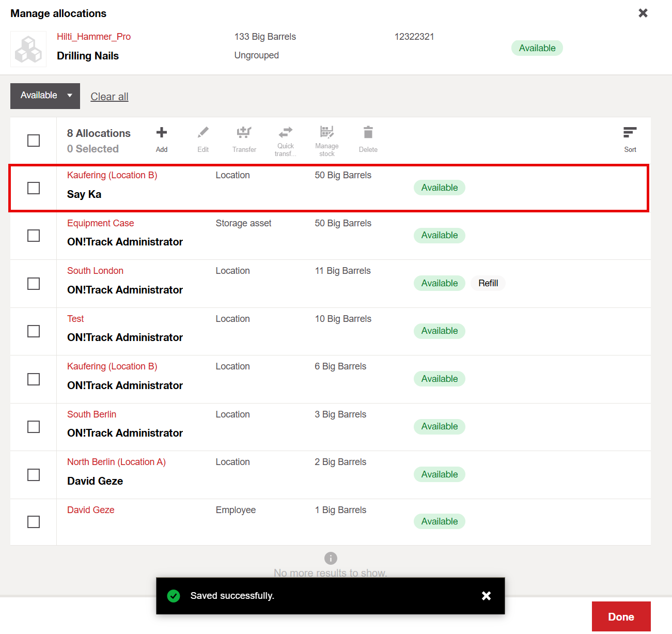Click the Refill tag on South London

488,283
